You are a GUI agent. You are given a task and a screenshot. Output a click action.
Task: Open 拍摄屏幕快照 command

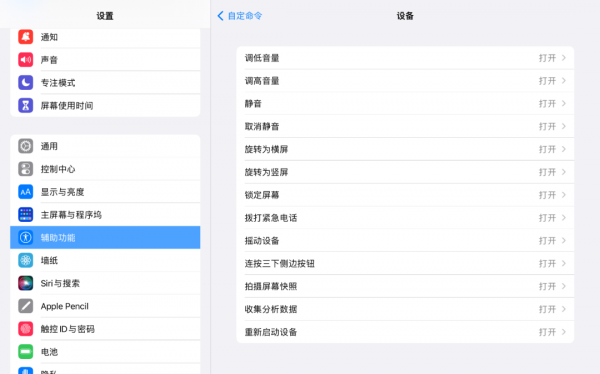click(405, 286)
